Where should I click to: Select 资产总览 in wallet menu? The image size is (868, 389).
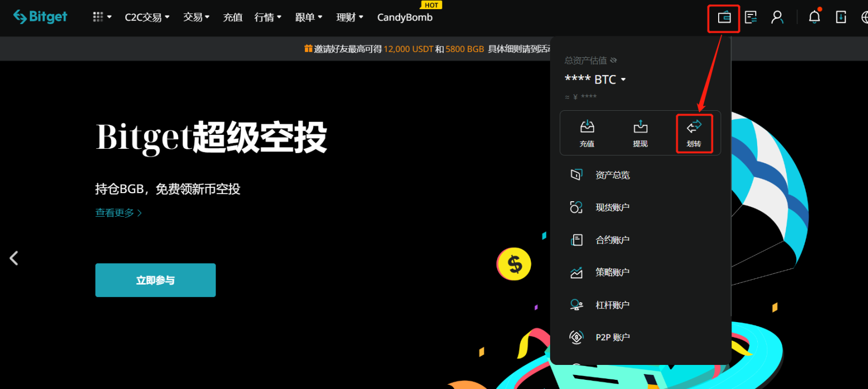coord(613,175)
